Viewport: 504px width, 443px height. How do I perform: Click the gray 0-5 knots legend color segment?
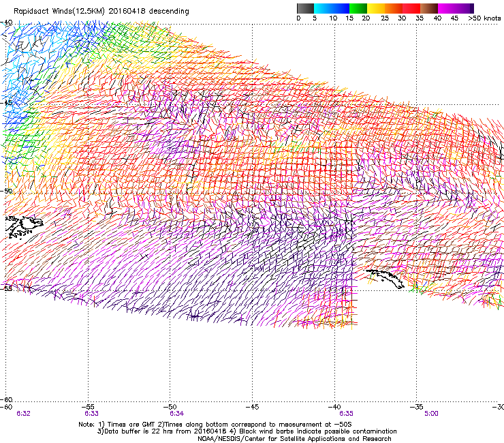305,8
